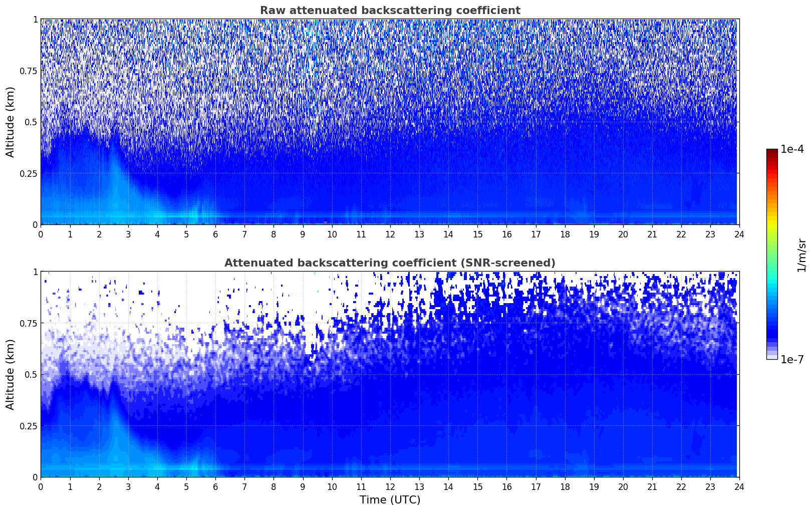Click hour tick "24" under the upper plot
The height and width of the screenshot is (511, 812).
tap(739, 234)
